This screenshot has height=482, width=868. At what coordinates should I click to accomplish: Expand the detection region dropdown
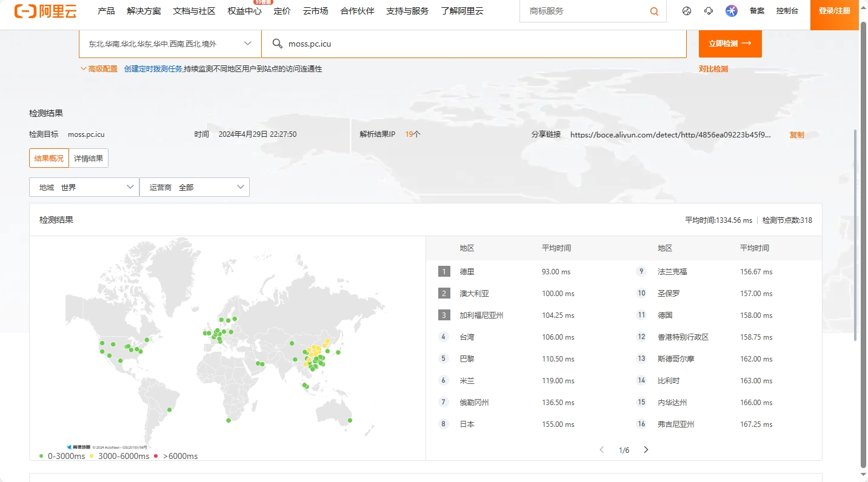(170, 44)
